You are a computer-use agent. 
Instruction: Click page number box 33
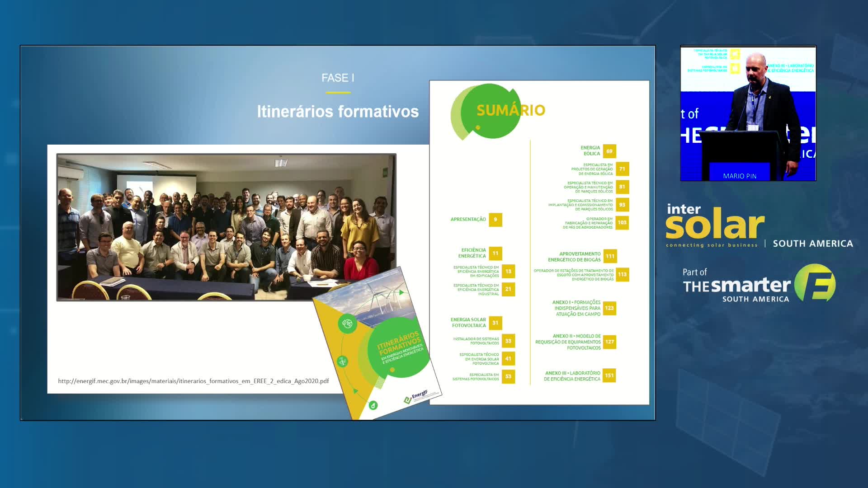click(x=508, y=341)
